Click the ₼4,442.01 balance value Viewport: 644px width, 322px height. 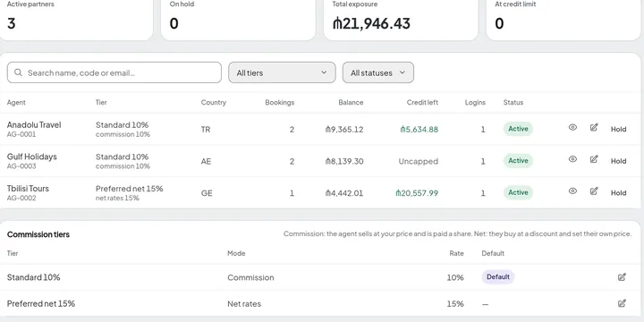(344, 193)
